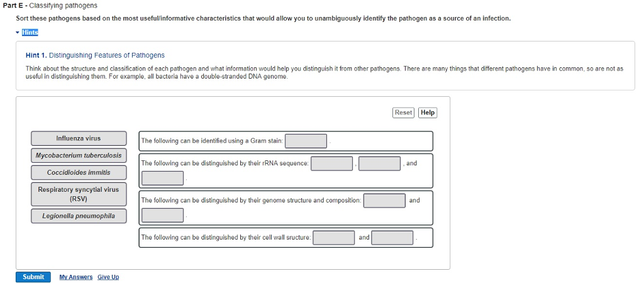Open the My Answers link
The image size is (644, 283).
75,277
